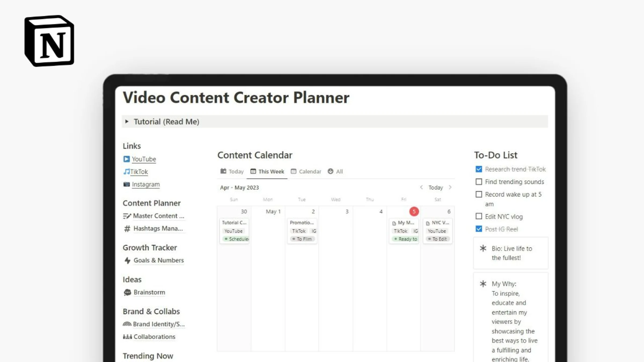Expand the Tutorial (Read Me) section
Screen dimensions: 644x362
coord(127,121)
